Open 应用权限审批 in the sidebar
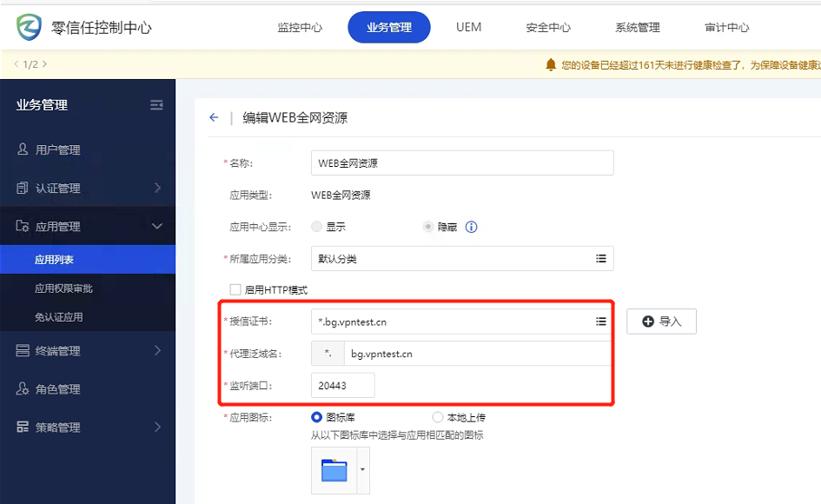 [x=63, y=288]
